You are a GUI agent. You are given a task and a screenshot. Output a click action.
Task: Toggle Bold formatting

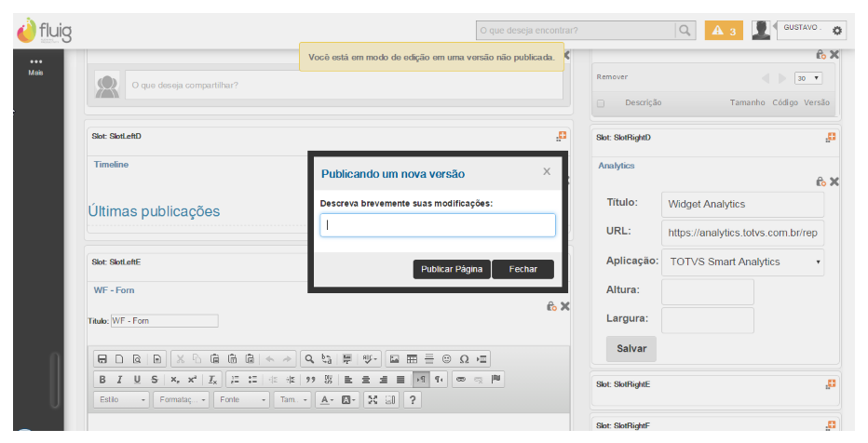[102, 380]
